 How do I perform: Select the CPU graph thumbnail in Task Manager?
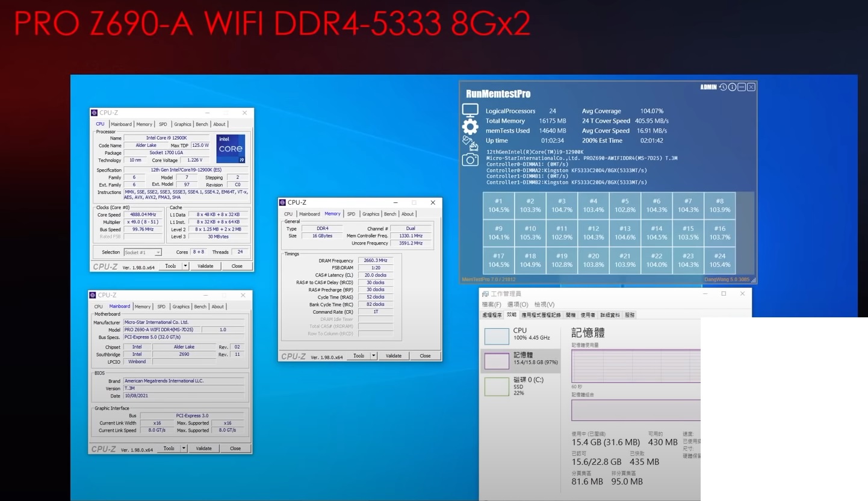(x=497, y=336)
